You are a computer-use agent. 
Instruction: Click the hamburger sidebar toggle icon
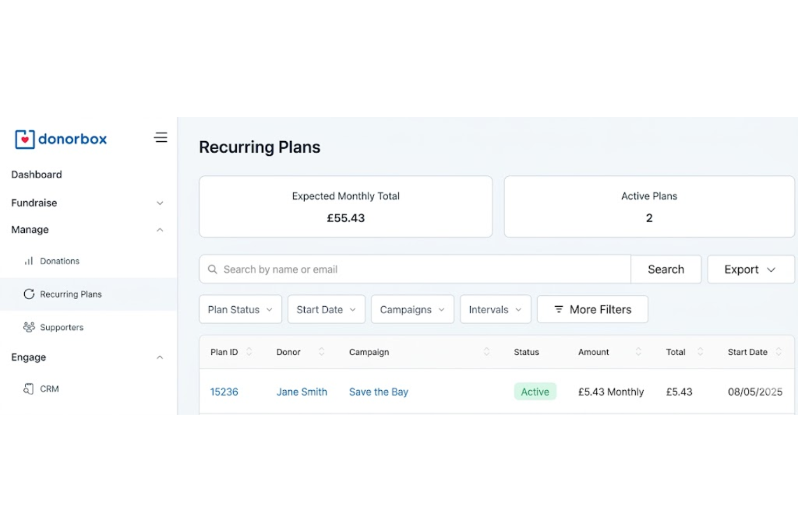(x=160, y=137)
